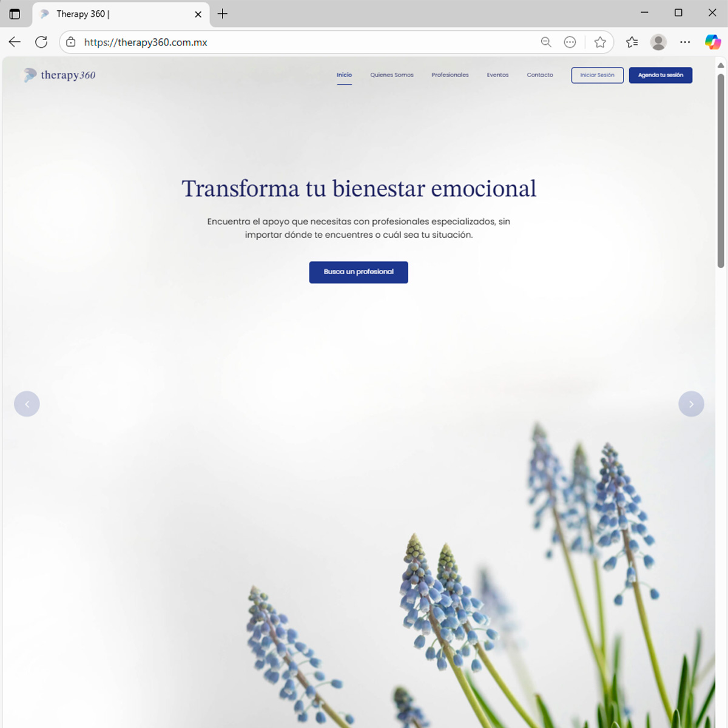Advance to next carousel slide

point(691,404)
